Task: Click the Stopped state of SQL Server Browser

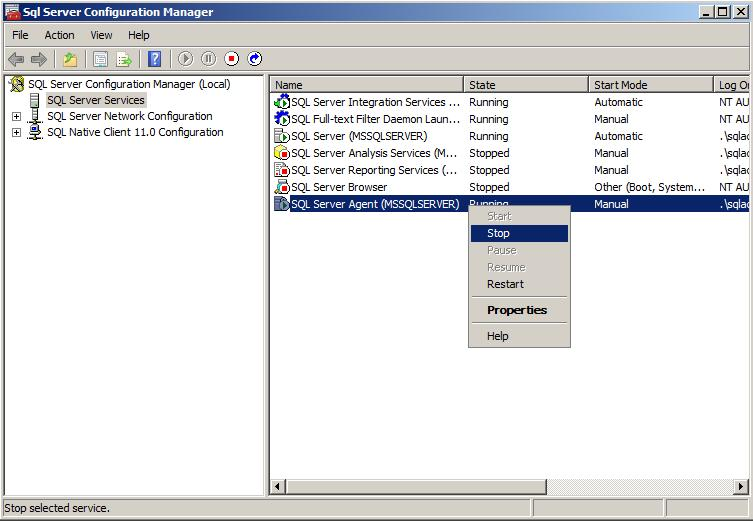Action: click(489, 187)
